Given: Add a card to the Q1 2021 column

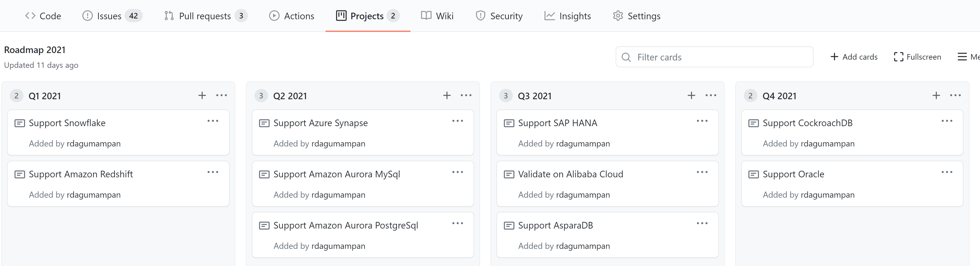Looking at the screenshot, I should 202,96.
